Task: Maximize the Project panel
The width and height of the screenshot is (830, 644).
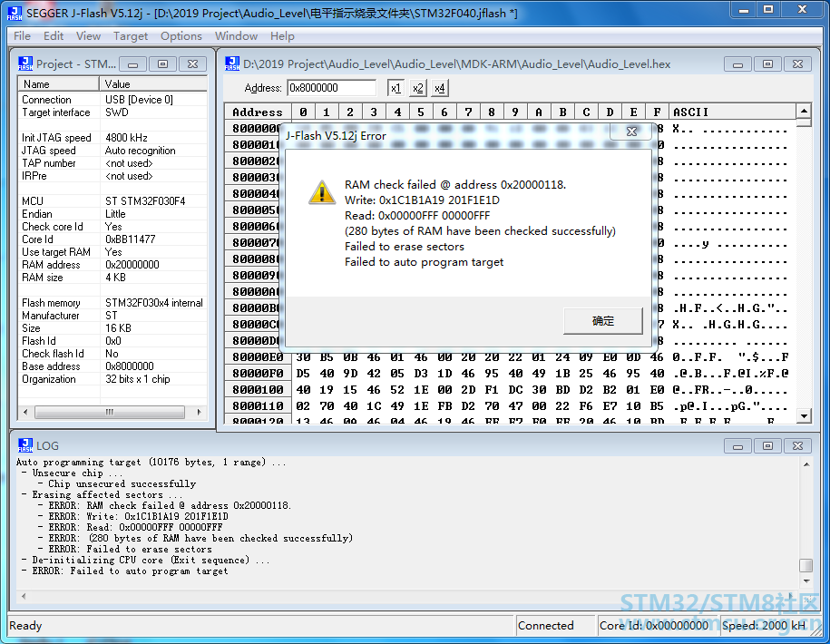Action: click(162, 64)
